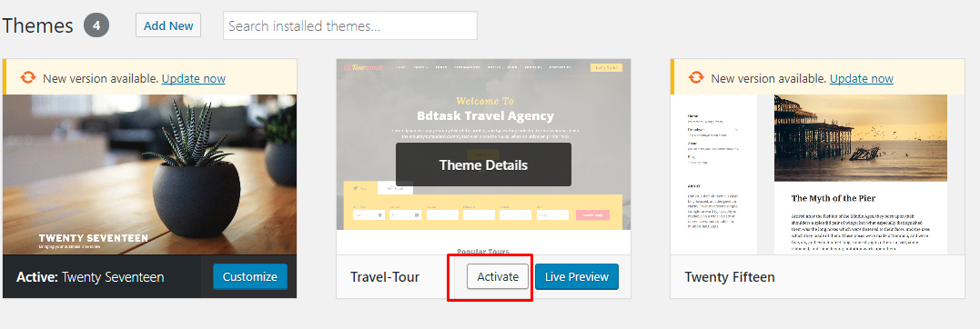This screenshot has height=329, width=980.
Task: Customize the active Twenty Seventeen theme
Action: point(250,276)
